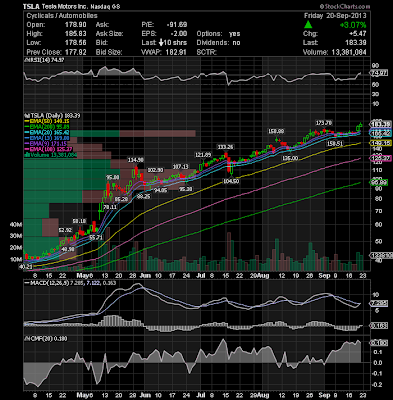Image resolution: width=393 pixels, height=400 pixels.
Task: Click the Dividends value no
Action: click(236, 43)
